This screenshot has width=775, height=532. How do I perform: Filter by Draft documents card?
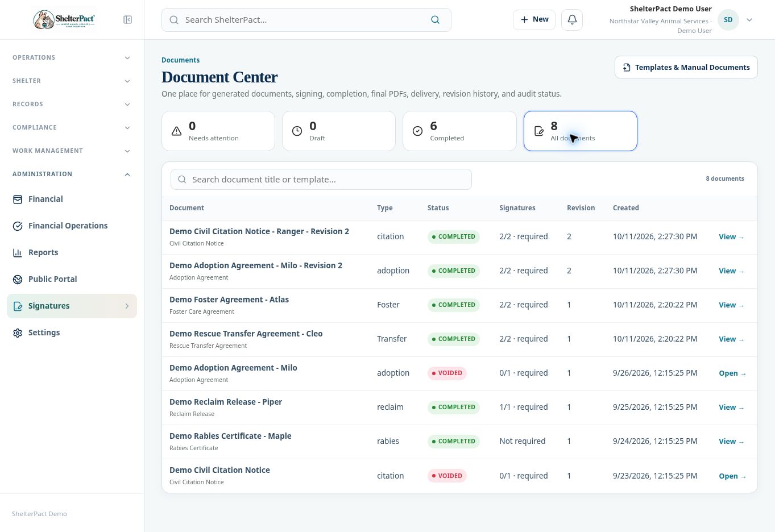(339, 131)
